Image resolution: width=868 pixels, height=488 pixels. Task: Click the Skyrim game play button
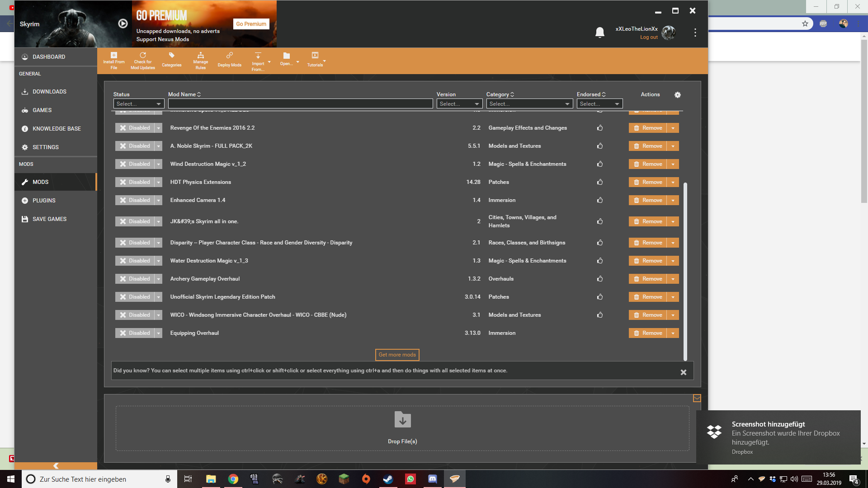click(x=123, y=23)
